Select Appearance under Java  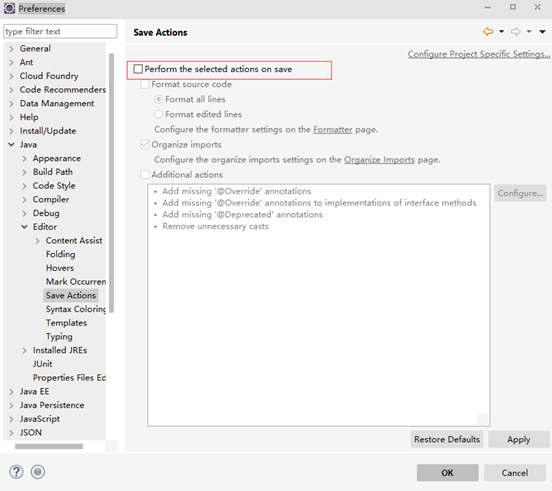point(57,158)
